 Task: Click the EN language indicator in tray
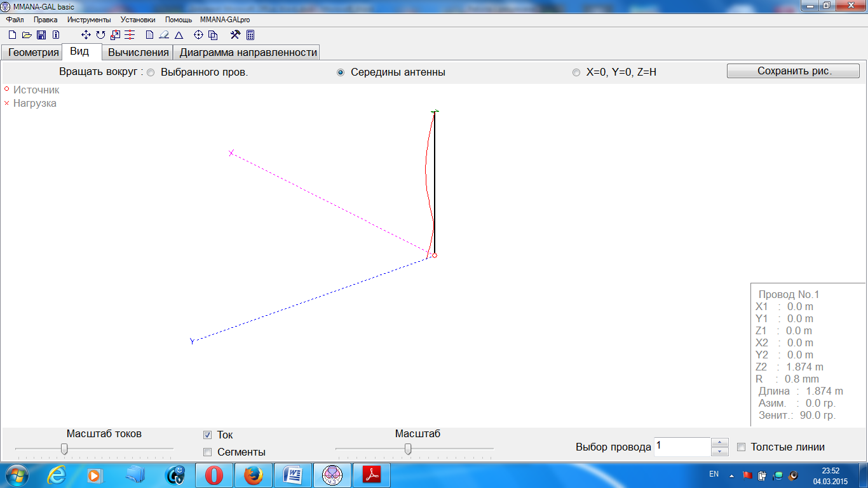[x=714, y=474]
